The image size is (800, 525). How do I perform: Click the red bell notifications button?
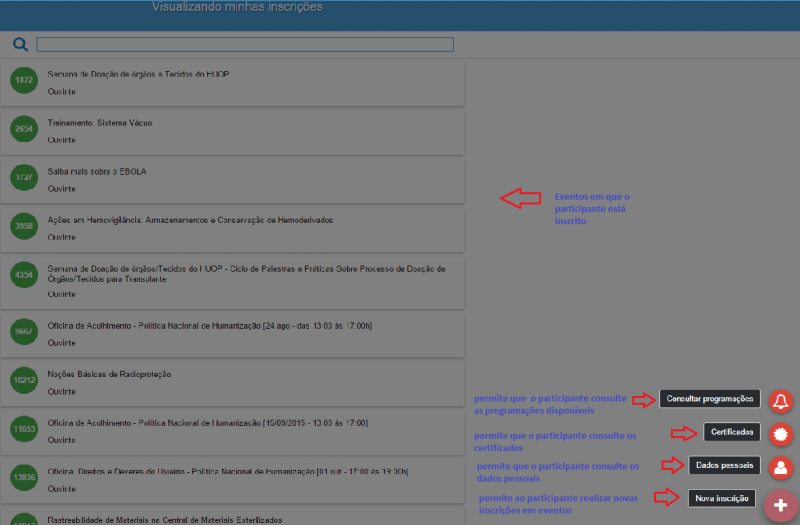pos(781,400)
